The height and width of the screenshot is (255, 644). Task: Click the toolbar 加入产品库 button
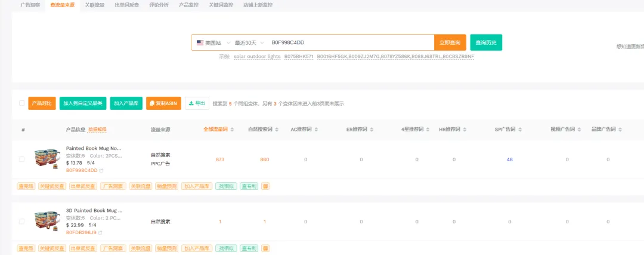pyautogui.click(x=126, y=103)
